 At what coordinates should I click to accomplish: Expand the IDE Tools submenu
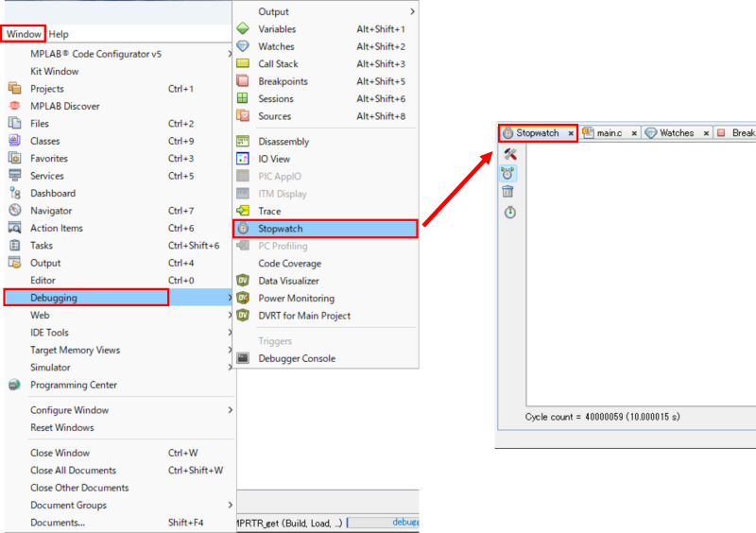49,333
